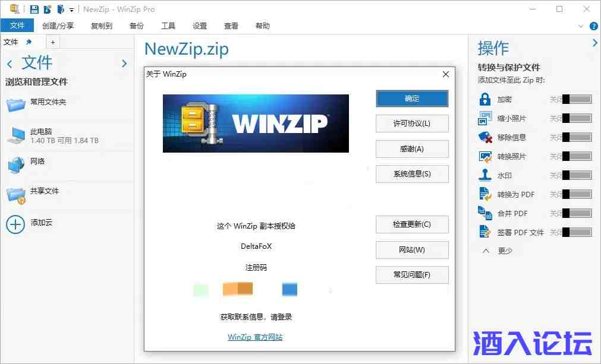Open the 工具 tab
Screen dimensions: 601x364
point(168,26)
